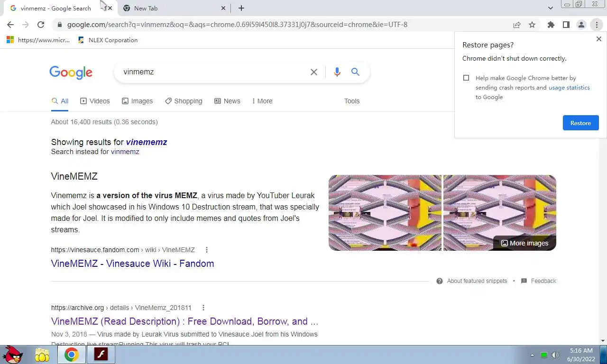Image resolution: width=607 pixels, height=364 pixels.
Task: Open usage statistics link
Action: tap(569, 88)
